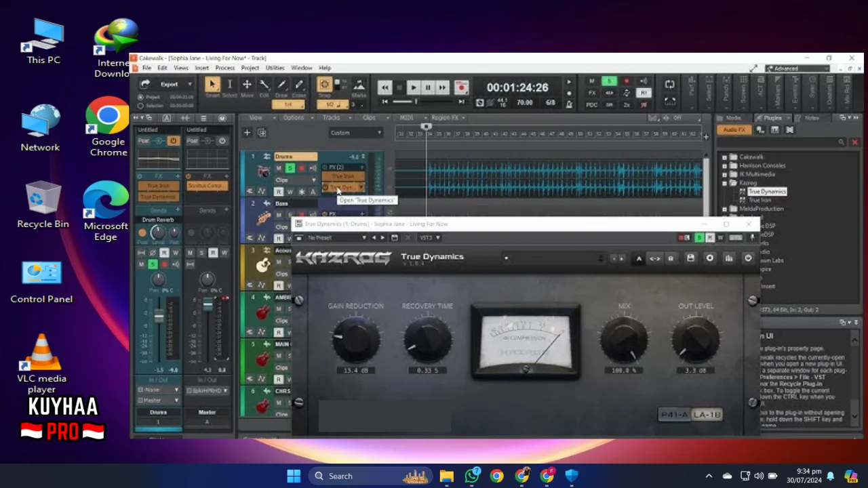Open the Marks module icon

pos(359,85)
